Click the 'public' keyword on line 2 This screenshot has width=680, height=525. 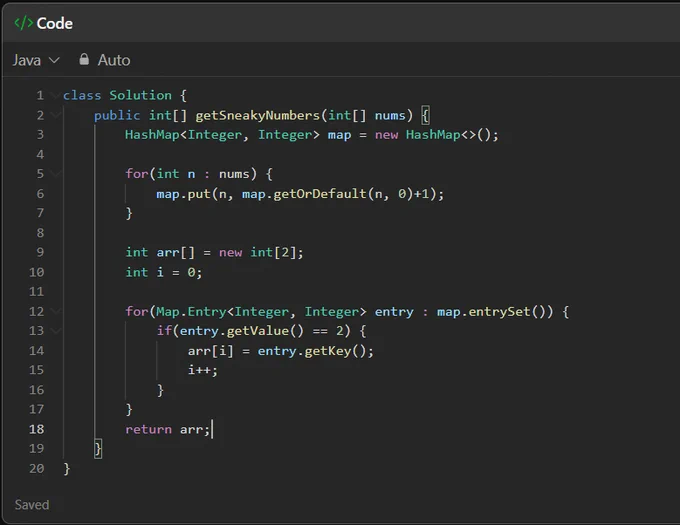pyautogui.click(x=117, y=115)
